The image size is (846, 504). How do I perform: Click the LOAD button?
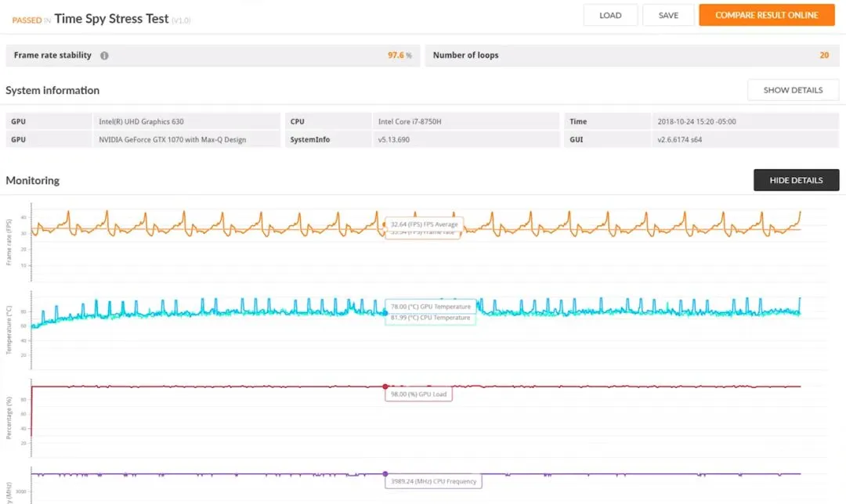coord(610,15)
